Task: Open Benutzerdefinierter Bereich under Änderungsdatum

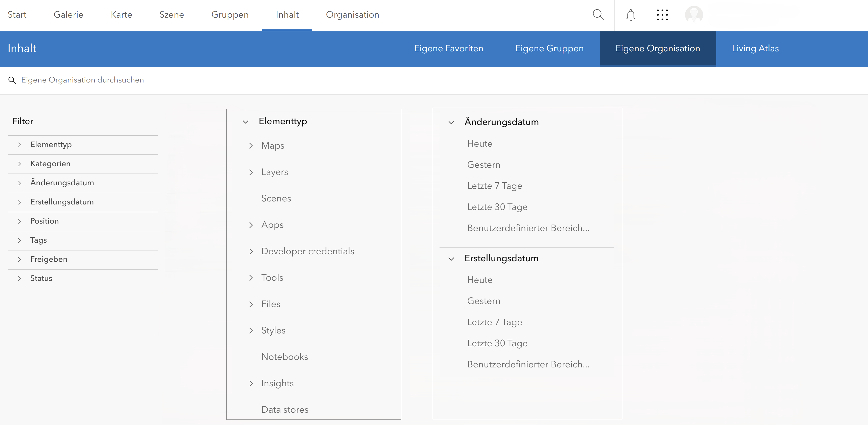Action: pos(528,228)
